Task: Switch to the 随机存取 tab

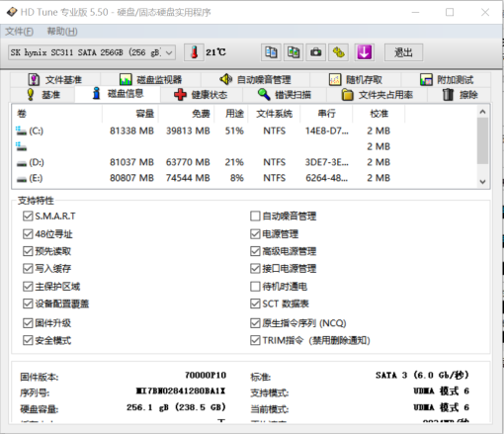Action: 355,79
